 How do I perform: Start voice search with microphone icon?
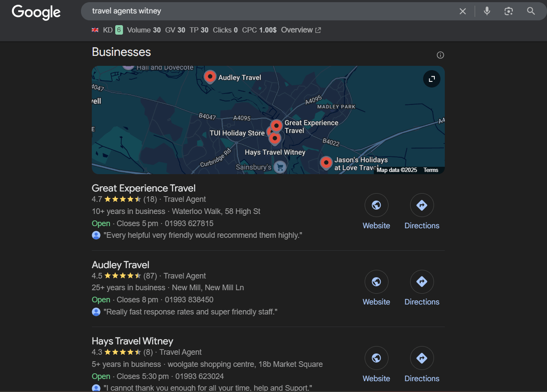click(x=487, y=11)
